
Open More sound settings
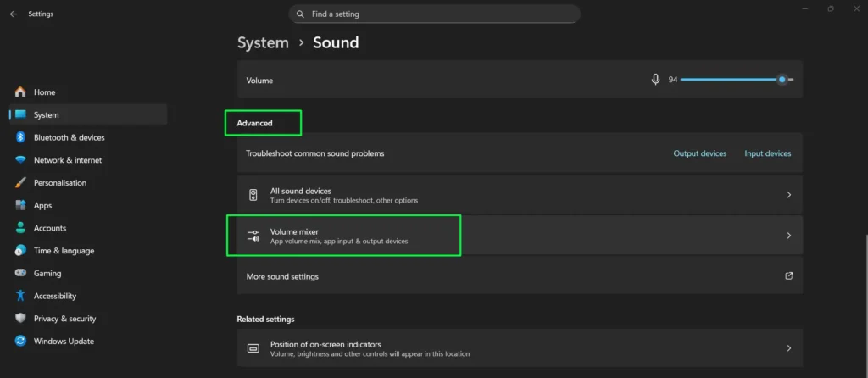click(520, 276)
